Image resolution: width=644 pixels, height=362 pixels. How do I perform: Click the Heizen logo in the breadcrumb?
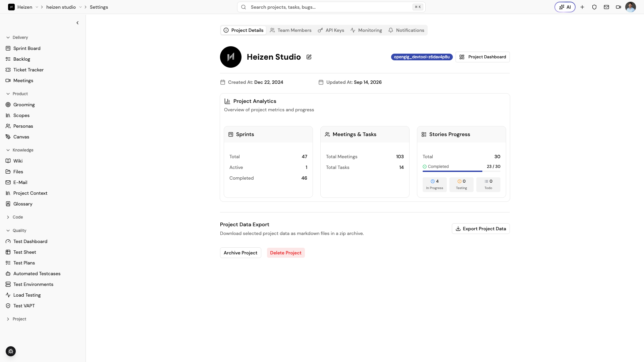tap(11, 7)
